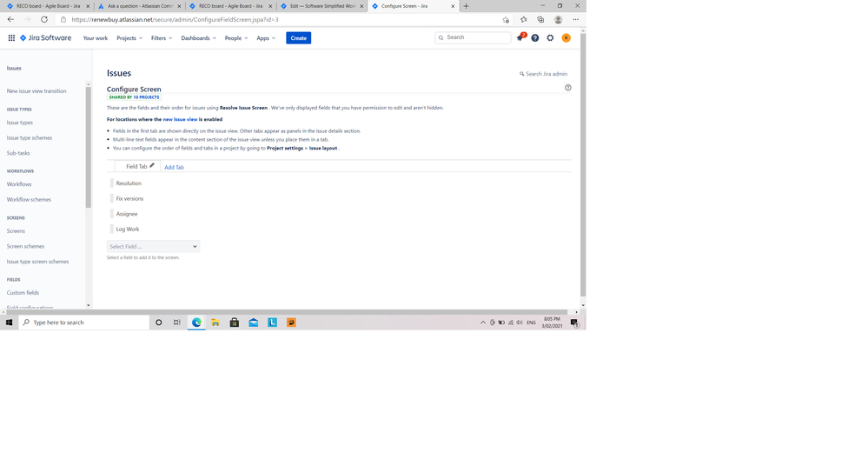Select the Field Tab tab
Screen dimensions: 868x459
(136, 166)
